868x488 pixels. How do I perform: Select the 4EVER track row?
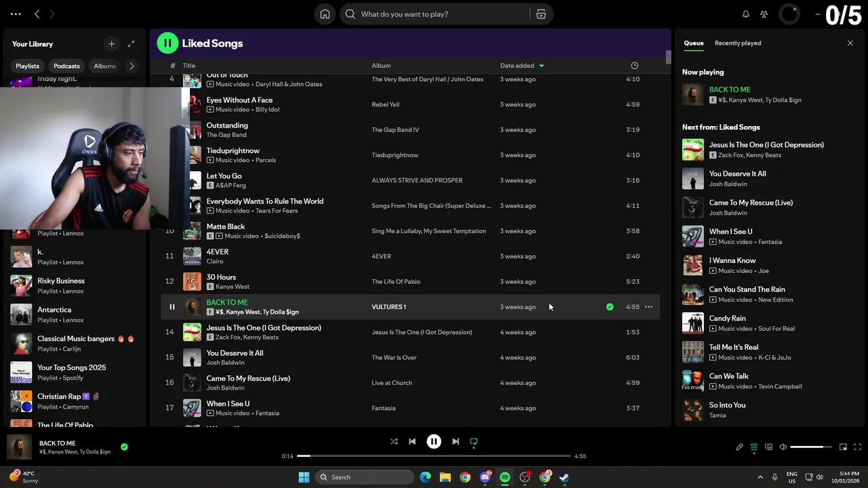[410, 256]
